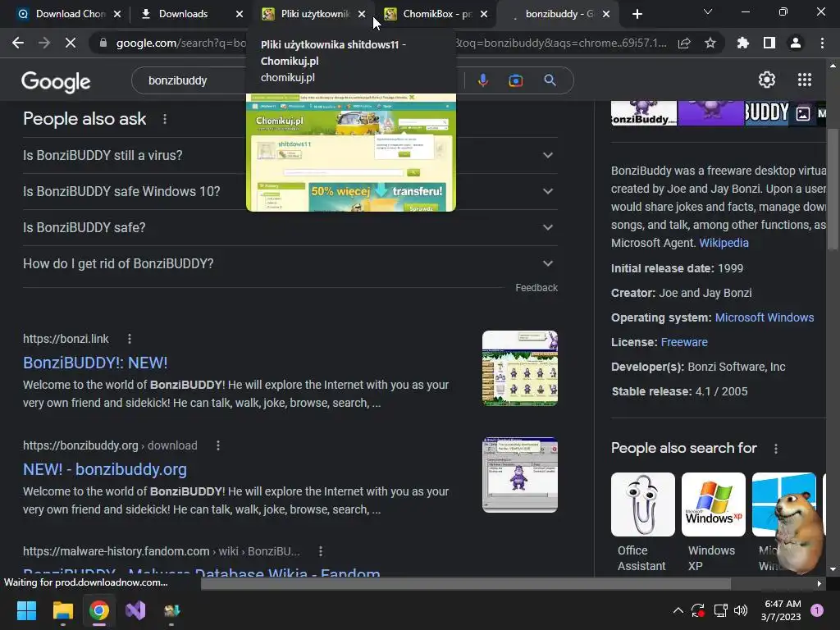Bookmark this page with the star icon
The image size is (840, 630).
(x=710, y=43)
